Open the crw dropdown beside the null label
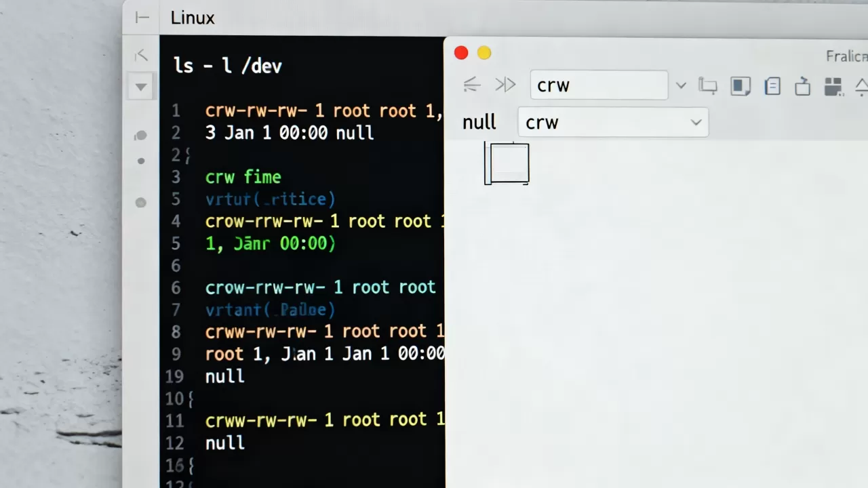This screenshot has height=488, width=868. click(613, 122)
